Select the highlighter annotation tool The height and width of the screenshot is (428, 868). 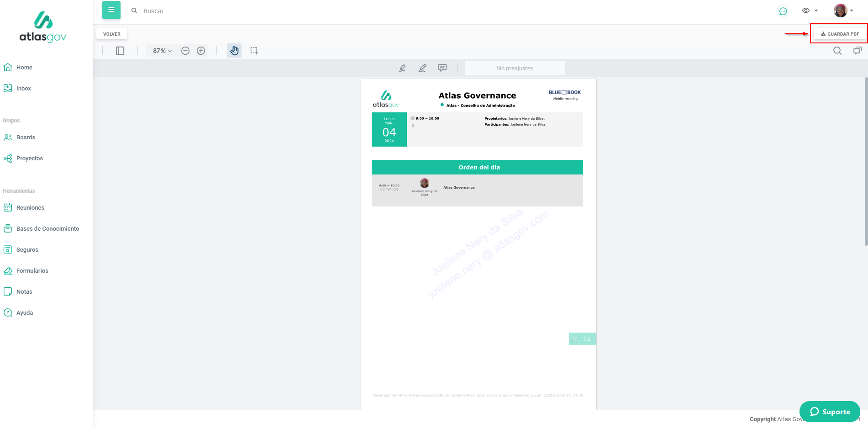tap(402, 68)
